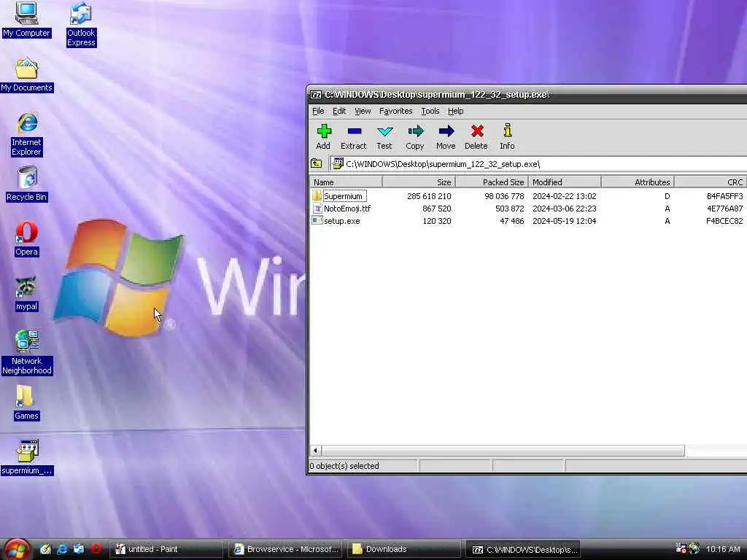This screenshot has width=747, height=560.
Task: Open the Tools menu
Action: pyautogui.click(x=430, y=111)
